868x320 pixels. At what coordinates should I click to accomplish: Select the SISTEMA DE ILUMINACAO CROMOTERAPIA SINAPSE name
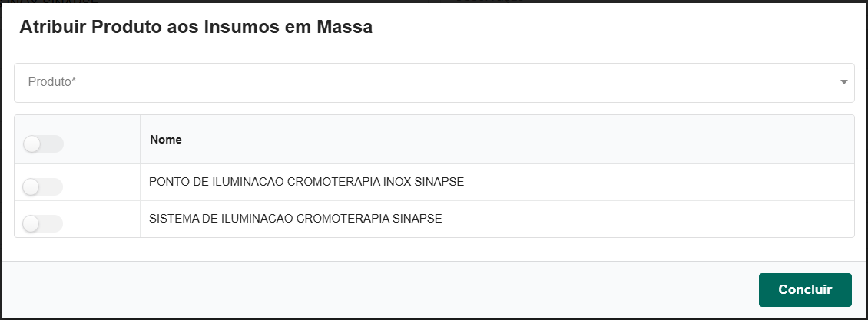tap(296, 219)
